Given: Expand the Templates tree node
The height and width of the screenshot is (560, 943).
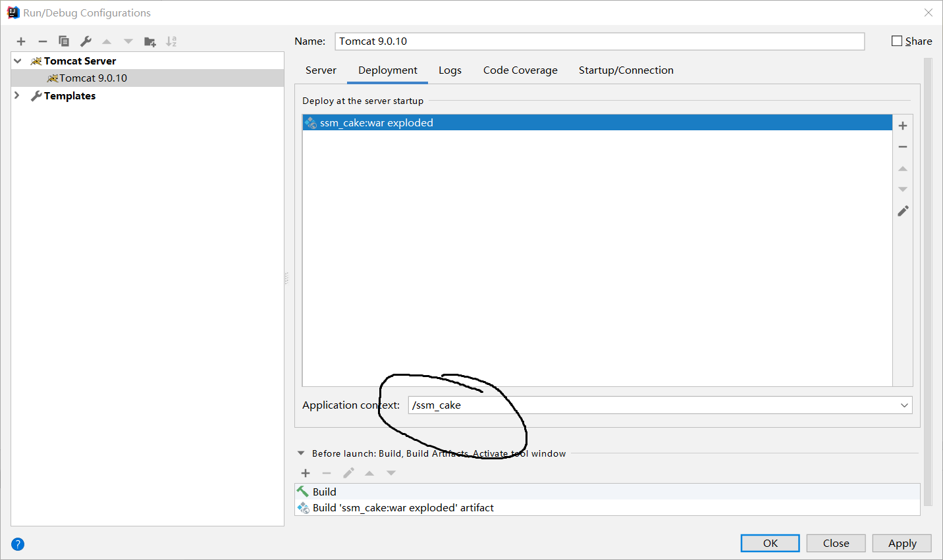Looking at the screenshot, I should [17, 95].
